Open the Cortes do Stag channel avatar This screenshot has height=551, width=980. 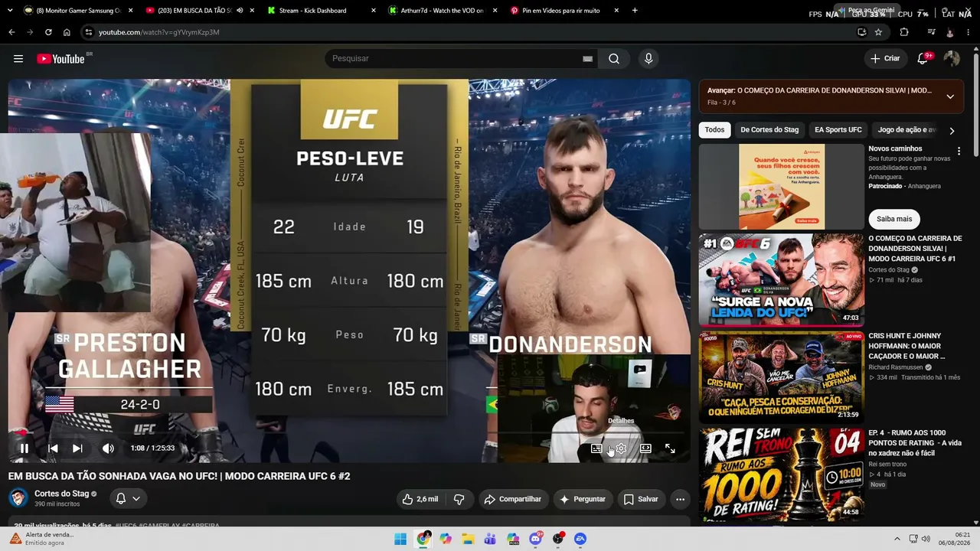pos(18,499)
